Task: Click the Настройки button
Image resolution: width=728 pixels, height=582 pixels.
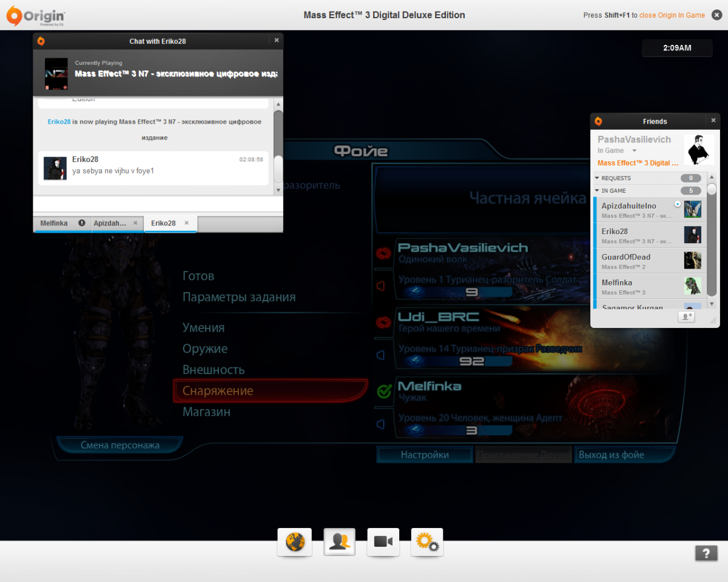Action: point(425,455)
